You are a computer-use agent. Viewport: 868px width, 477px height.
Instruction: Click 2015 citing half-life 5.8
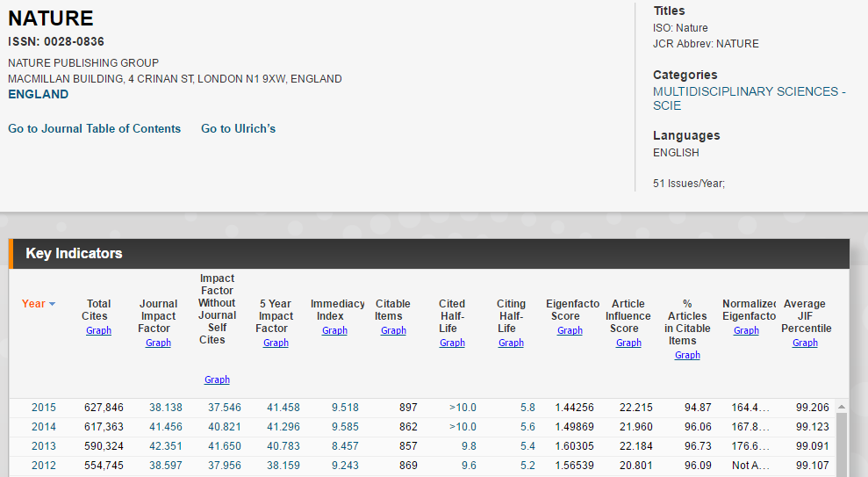tap(527, 408)
